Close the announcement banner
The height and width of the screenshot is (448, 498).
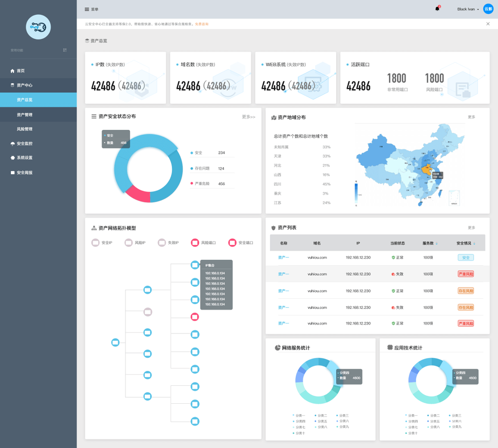point(488,24)
